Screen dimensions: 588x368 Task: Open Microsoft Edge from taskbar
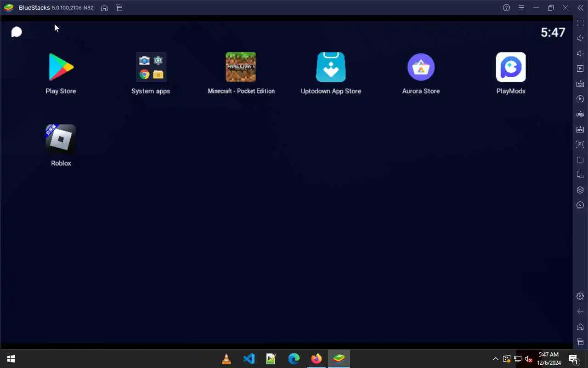click(294, 359)
